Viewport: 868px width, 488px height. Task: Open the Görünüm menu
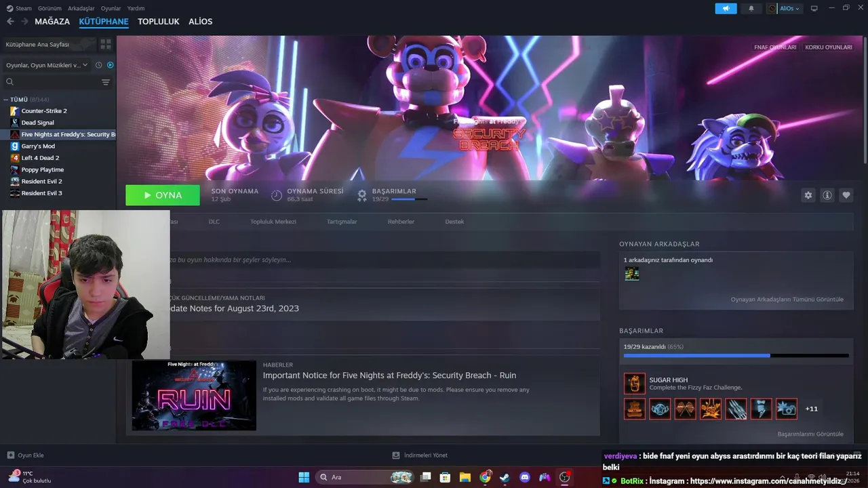(x=50, y=9)
